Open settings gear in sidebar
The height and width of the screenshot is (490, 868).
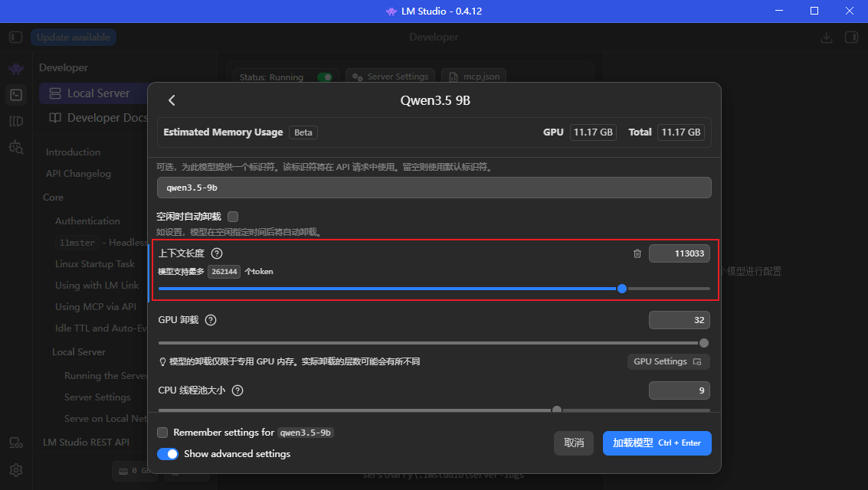click(16, 470)
